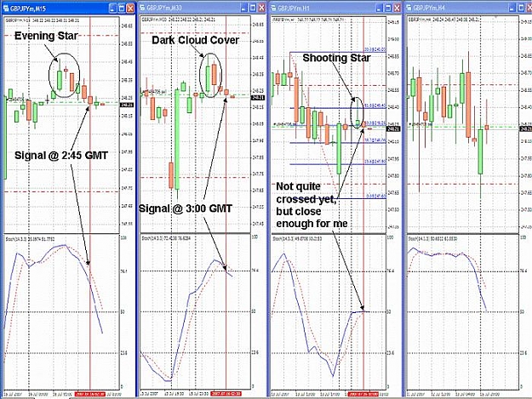Close the GBPJPYm,M15 chart window
The height and width of the screenshot is (399, 532).
pyautogui.click(x=130, y=9)
